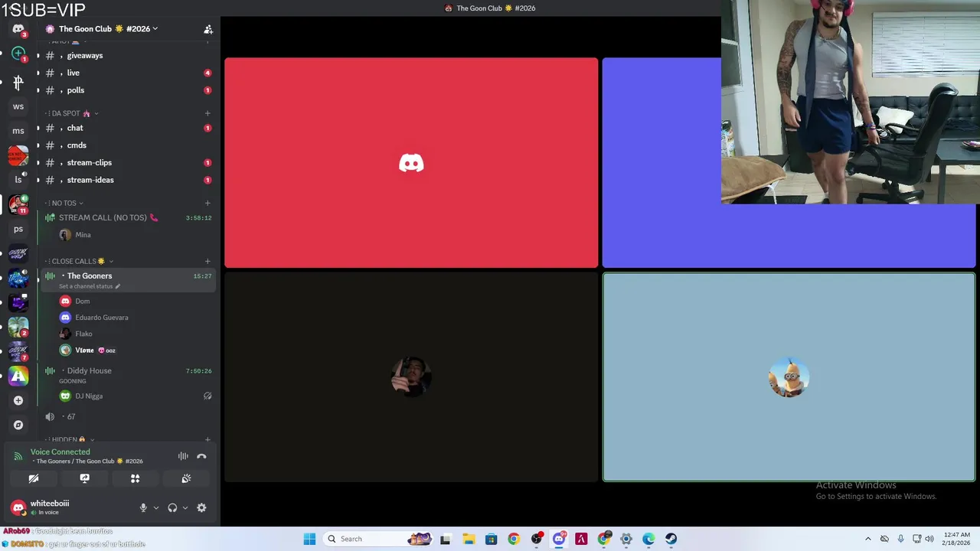Collapse the CLOSE CALLS category
Image resolution: width=980 pixels, height=551 pixels.
pyautogui.click(x=79, y=261)
